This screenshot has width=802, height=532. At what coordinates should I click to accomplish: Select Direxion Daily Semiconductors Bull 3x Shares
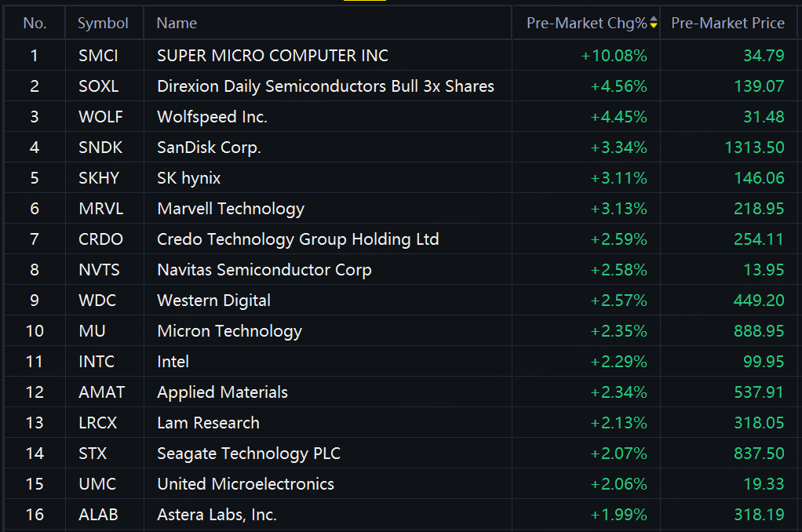pyautogui.click(x=326, y=86)
